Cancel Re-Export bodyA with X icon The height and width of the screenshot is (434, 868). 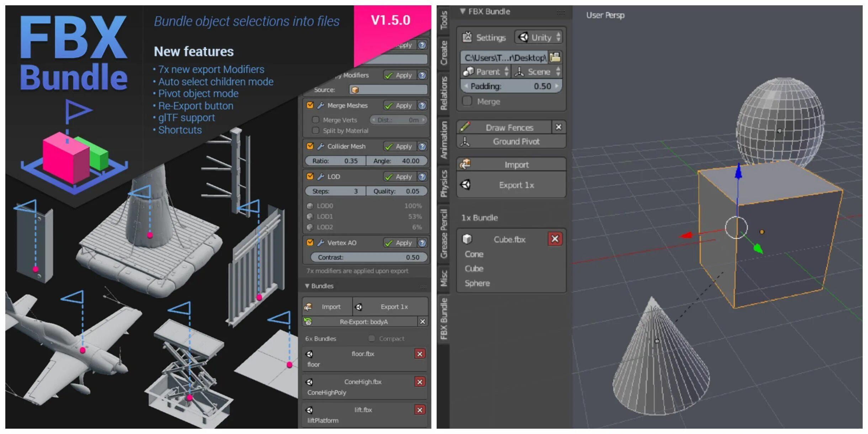422,322
